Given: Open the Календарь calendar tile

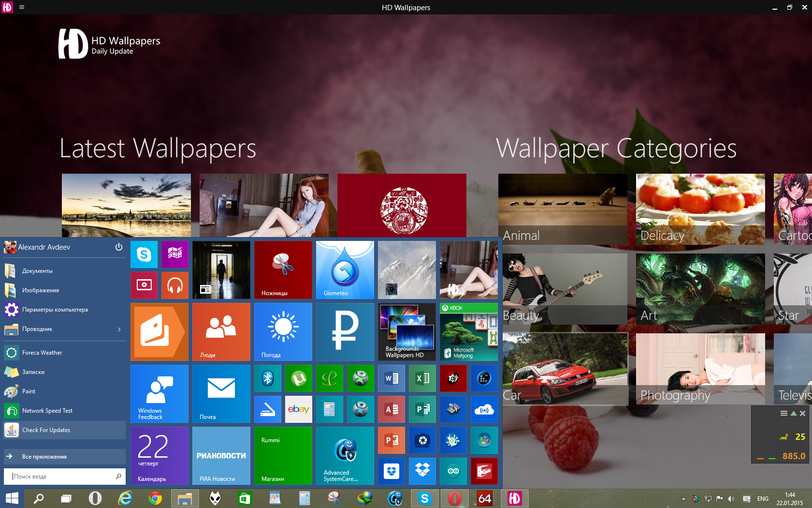Looking at the screenshot, I should [x=159, y=456].
